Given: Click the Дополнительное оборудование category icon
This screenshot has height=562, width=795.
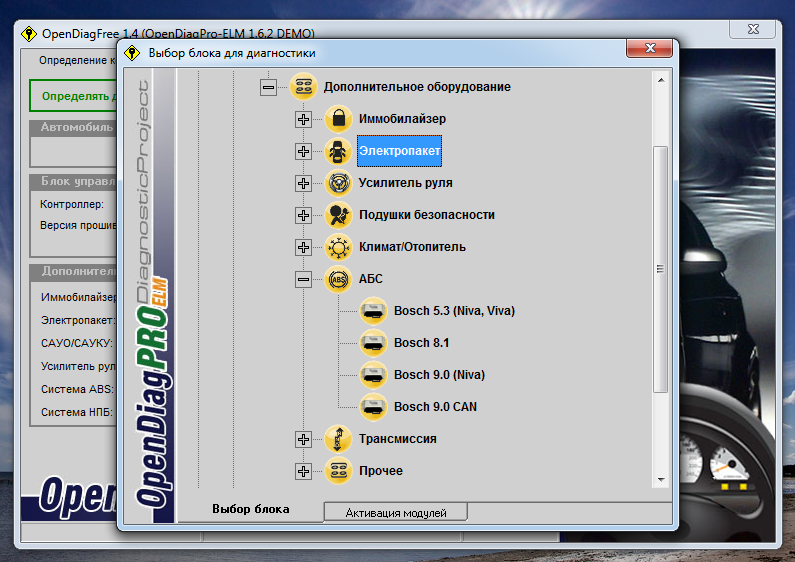Looking at the screenshot, I should 303,87.
